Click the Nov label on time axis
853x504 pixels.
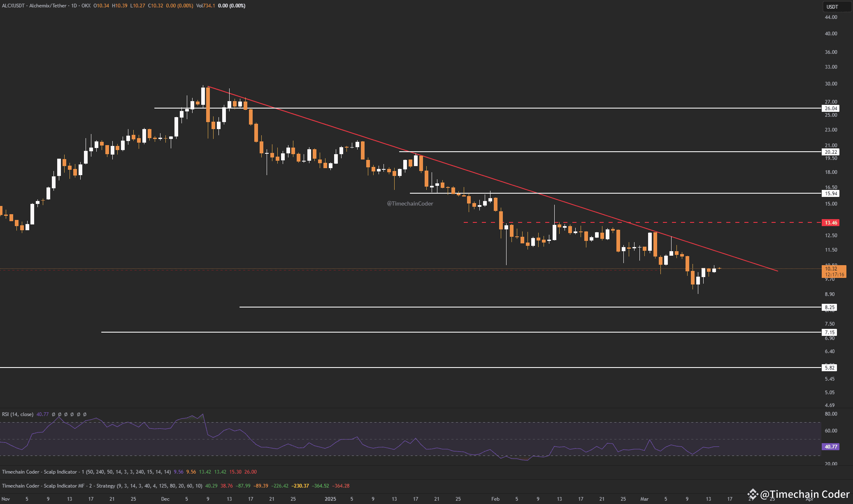click(6, 499)
